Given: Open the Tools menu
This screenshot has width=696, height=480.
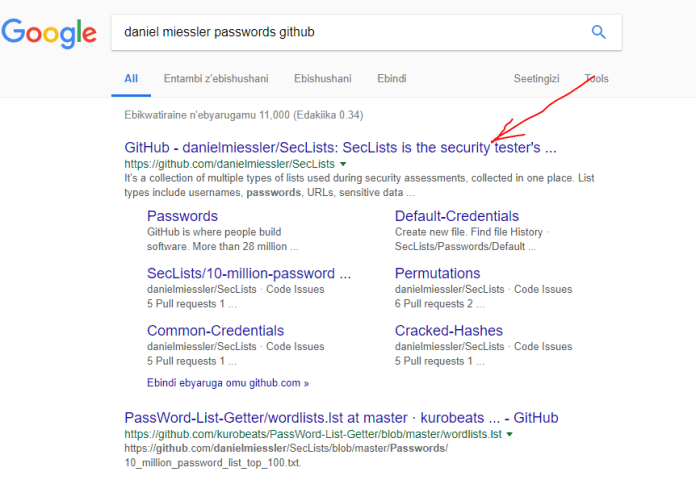Looking at the screenshot, I should pyautogui.click(x=597, y=78).
